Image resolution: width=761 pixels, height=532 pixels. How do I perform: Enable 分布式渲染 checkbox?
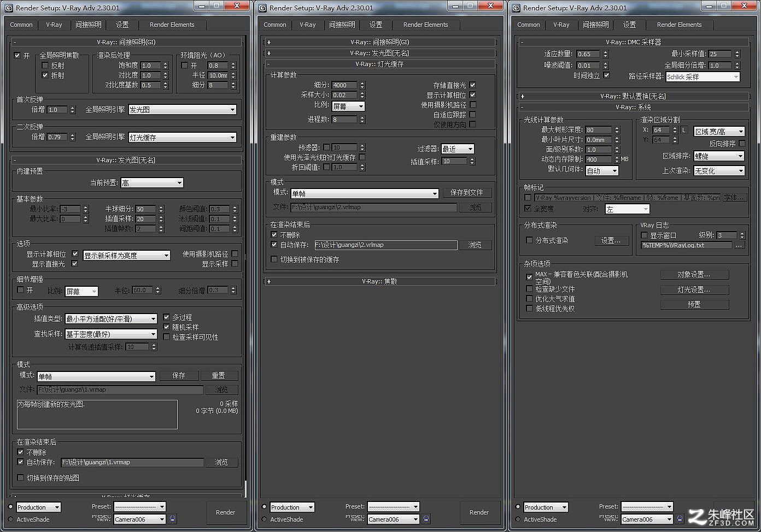tap(529, 240)
